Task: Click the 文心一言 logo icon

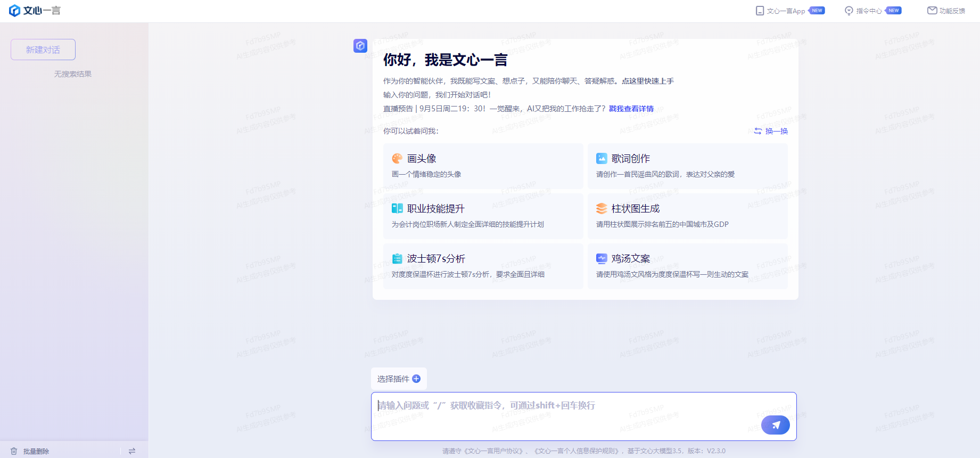Action: pos(15,11)
